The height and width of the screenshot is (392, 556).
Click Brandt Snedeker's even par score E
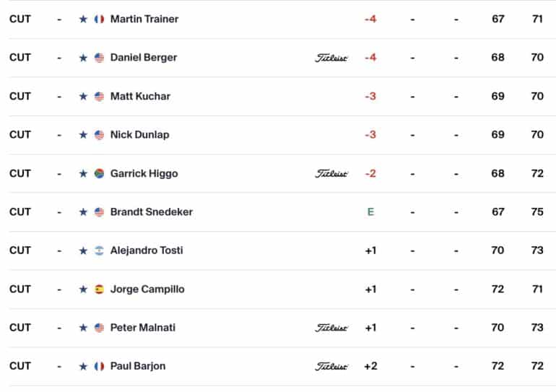[x=370, y=212]
